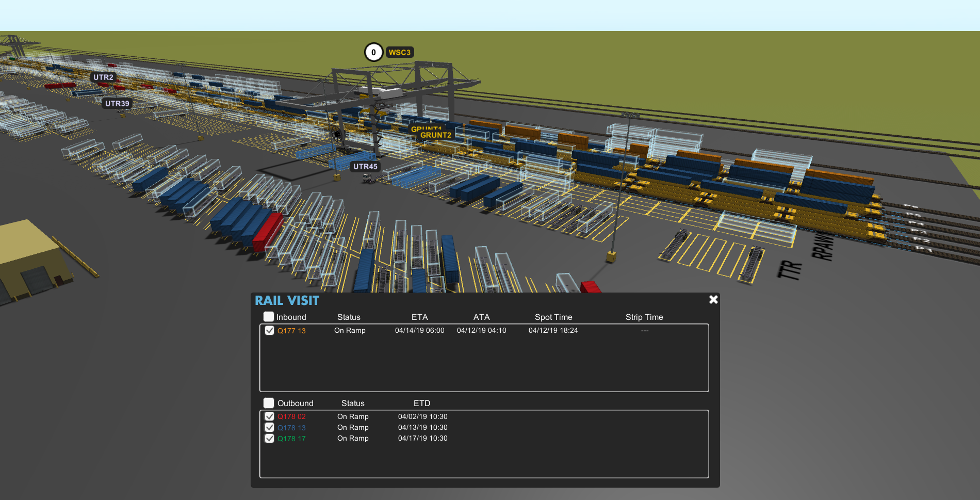Select the WSC3 crane label

click(400, 52)
